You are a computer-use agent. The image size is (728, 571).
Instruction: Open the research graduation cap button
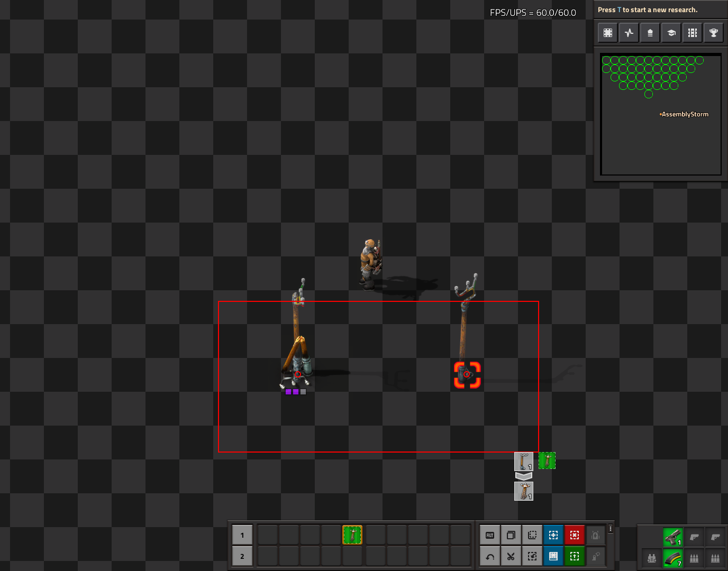coord(671,33)
